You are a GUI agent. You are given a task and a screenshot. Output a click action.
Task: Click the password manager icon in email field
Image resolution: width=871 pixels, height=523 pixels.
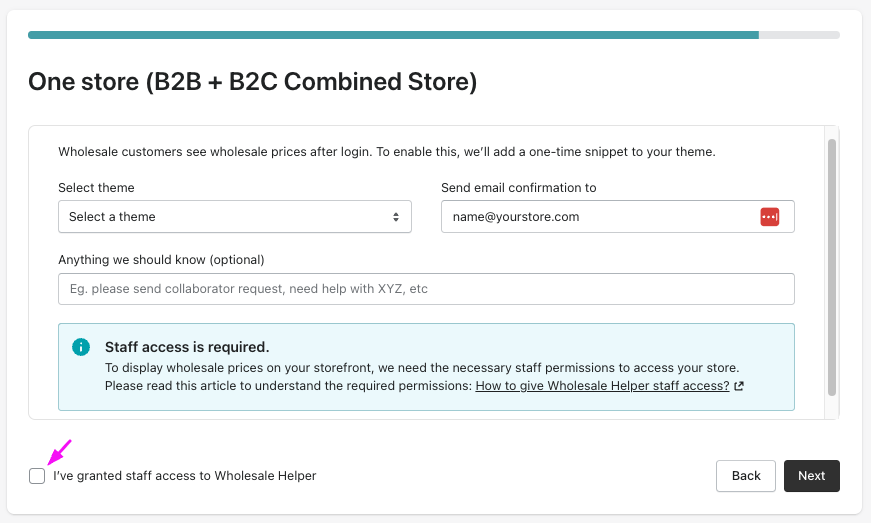click(769, 217)
